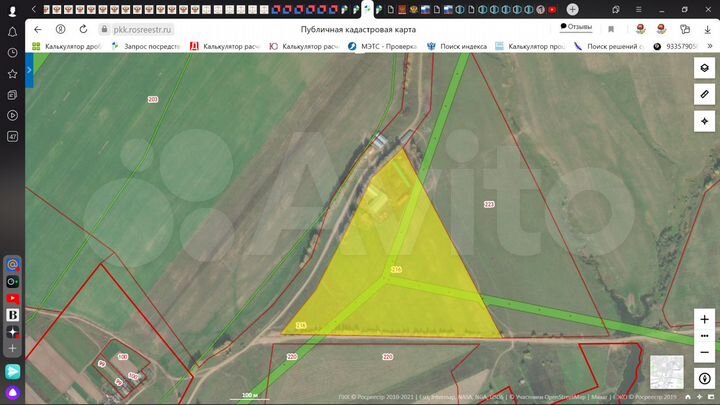Zoom in the cadastral map

click(704, 319)
